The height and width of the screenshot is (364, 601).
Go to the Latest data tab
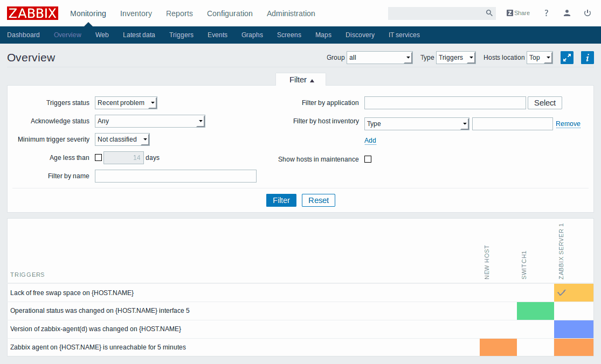point(139,35)
